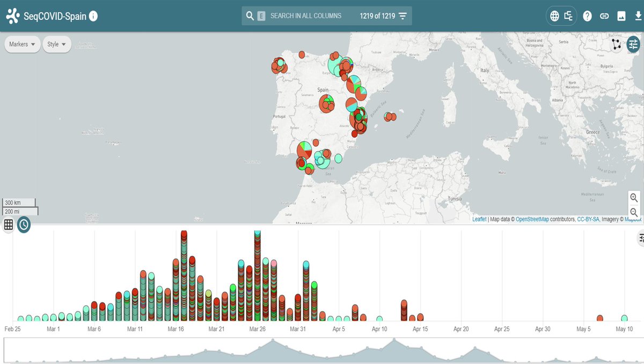Click the 'Italy' map label
This screenshot has height=364, width=644.
coord(485,70)
